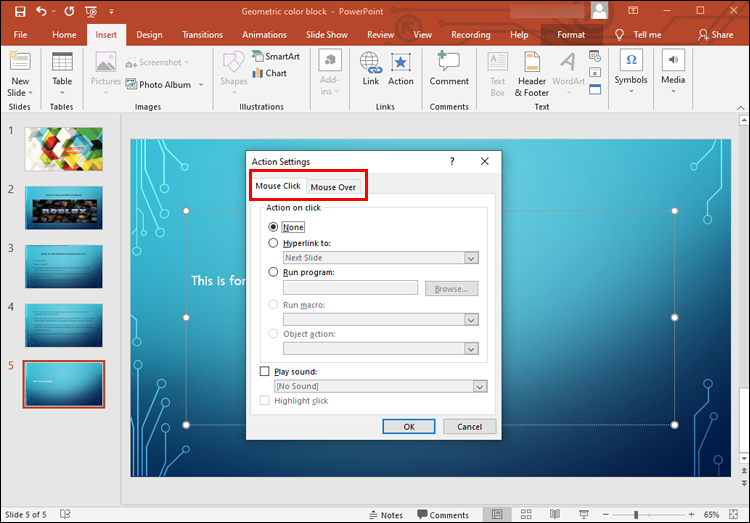
Task: Enable the Play sound checkbox
Action: click(265, 372)
